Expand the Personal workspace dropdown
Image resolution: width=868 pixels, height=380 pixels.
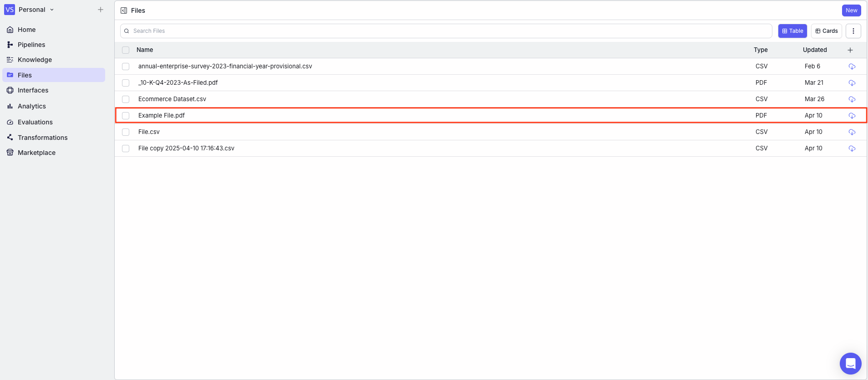[x=36, y=10]
